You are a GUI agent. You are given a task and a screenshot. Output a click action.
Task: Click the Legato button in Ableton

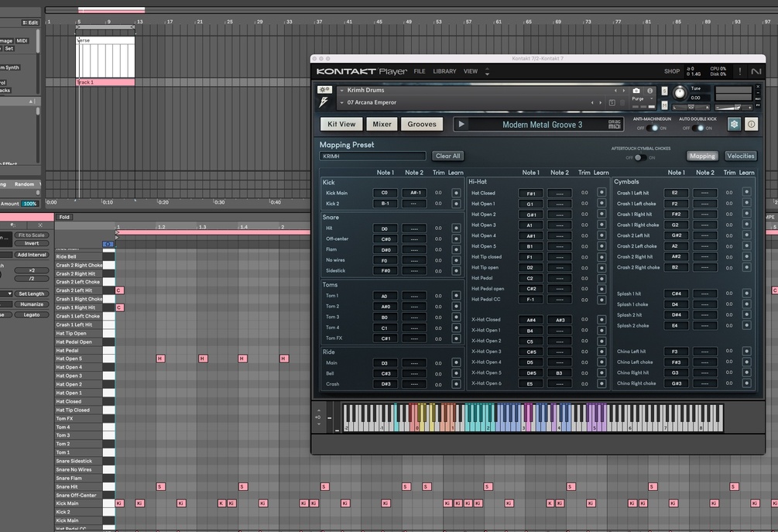click(32, 314)
